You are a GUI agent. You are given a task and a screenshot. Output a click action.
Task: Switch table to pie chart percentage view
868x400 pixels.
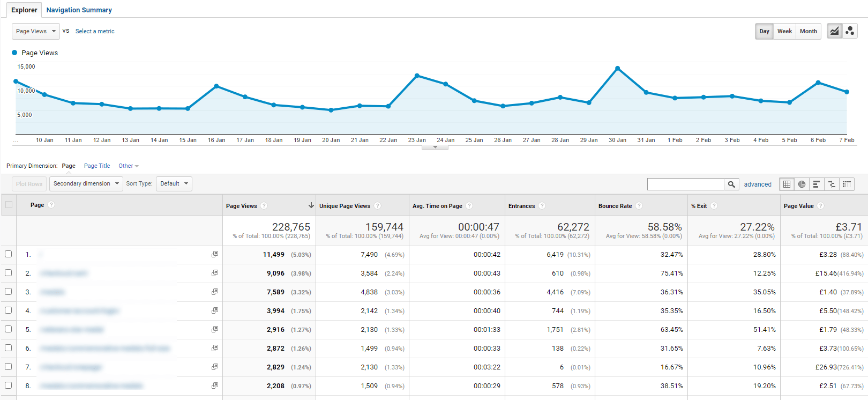click(802, 184)
